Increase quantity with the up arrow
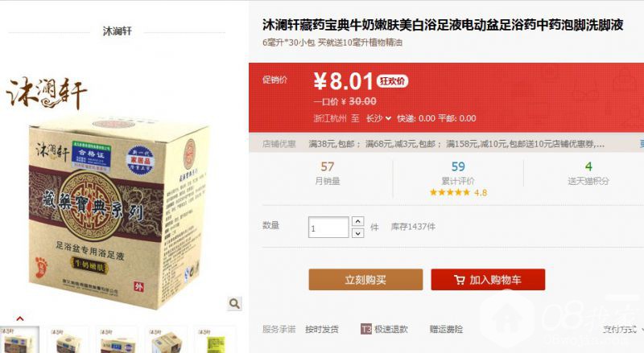 coord(358,221)
